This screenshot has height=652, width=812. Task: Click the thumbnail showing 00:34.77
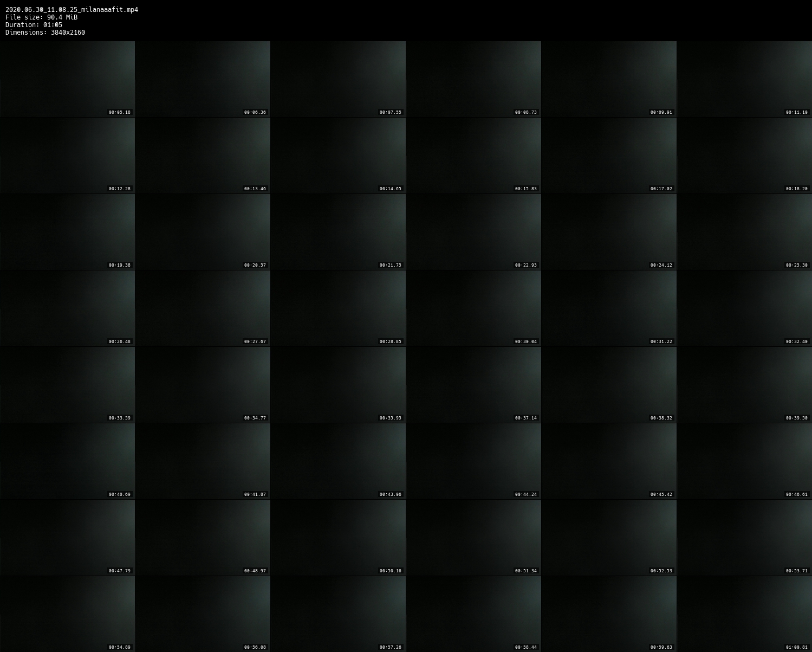tap(203, 385)
